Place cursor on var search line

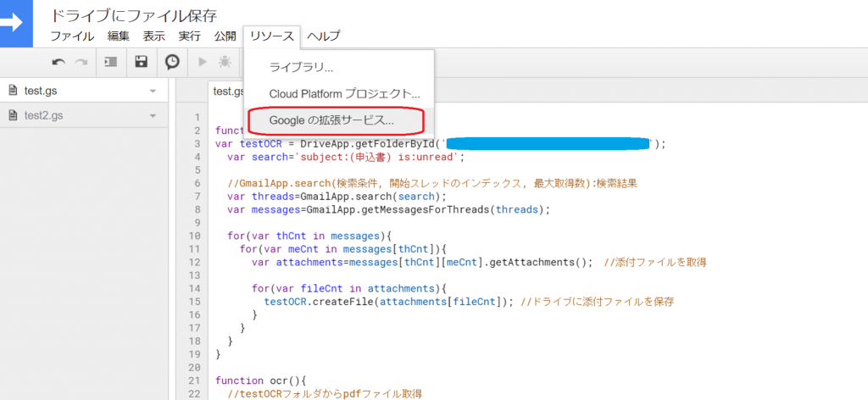[x=344, y=157]
